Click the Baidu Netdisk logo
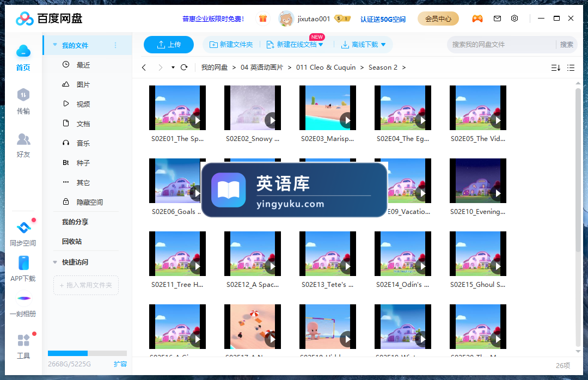Viewport: 588px width, 380px height. [x=49, y=19]
